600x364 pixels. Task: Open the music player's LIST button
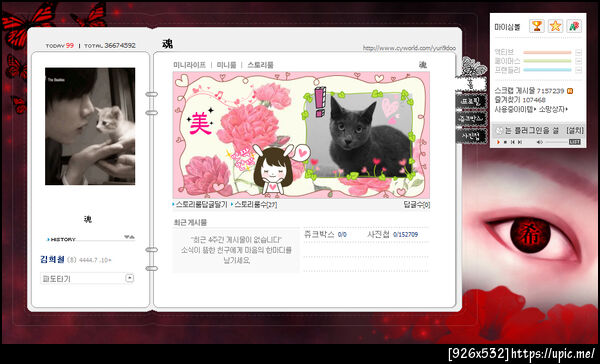(574, 142)
